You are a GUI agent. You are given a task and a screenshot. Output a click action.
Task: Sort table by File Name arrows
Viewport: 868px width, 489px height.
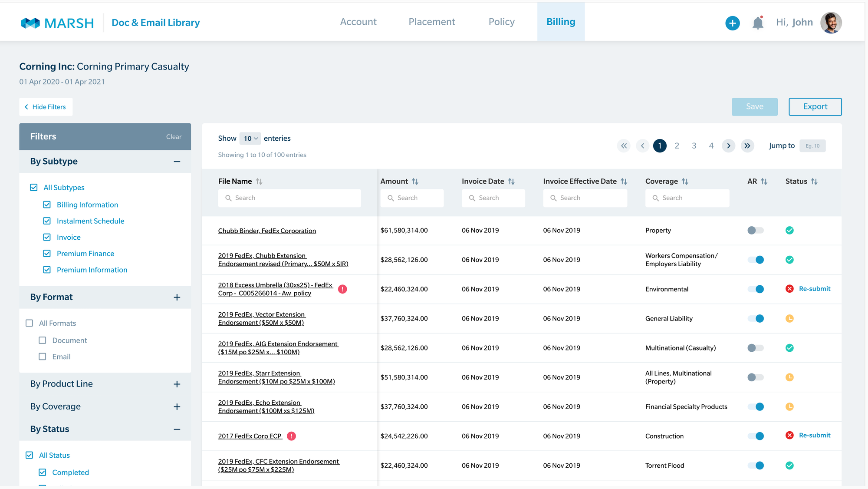[x=259, y=182]
